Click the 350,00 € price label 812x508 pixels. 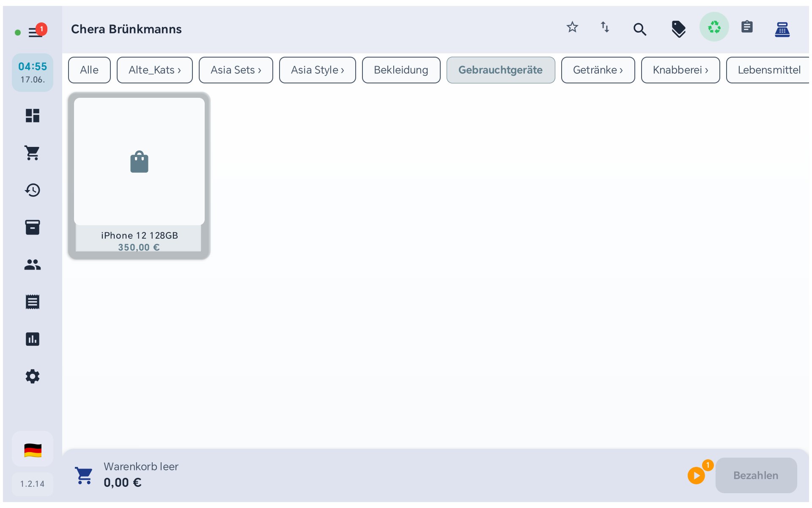(x=139, y=247)
